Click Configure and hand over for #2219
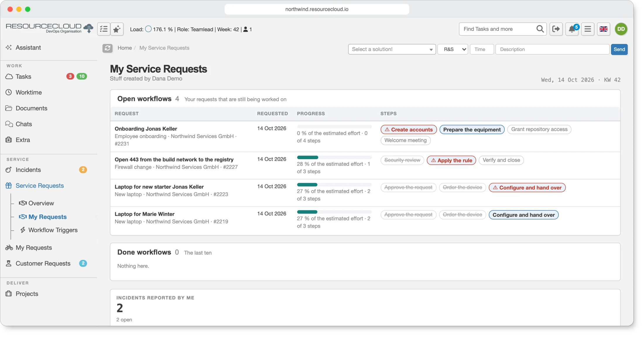 524,215
